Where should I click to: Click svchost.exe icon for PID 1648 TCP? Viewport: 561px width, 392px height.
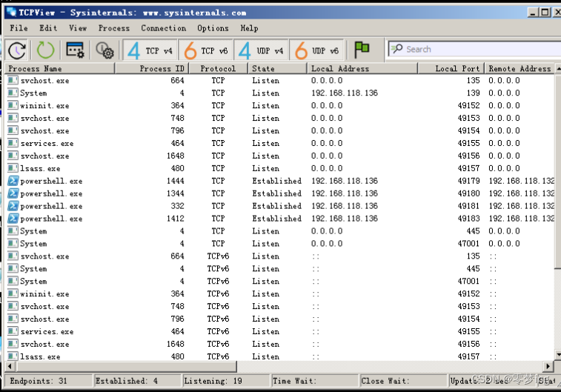coord(13,156)
